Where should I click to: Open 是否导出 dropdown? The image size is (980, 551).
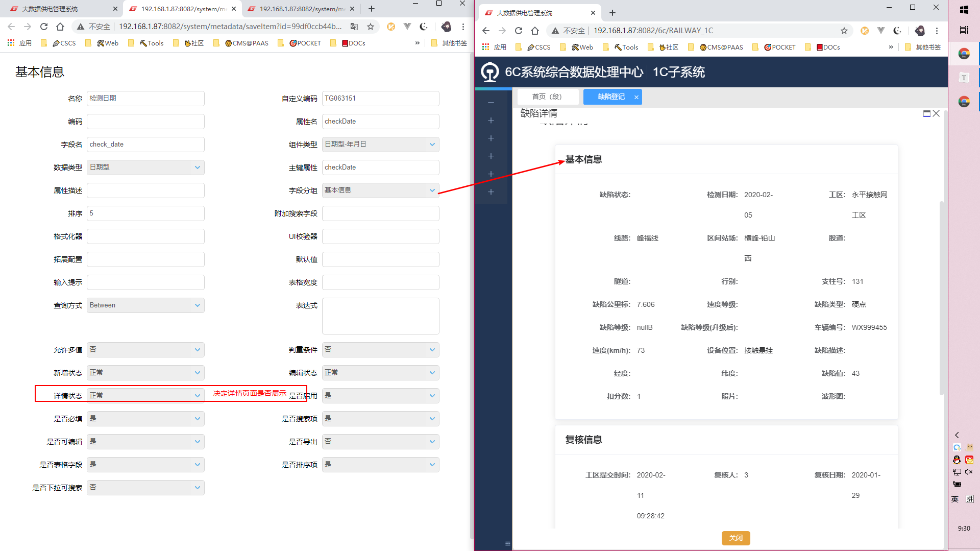380,442
